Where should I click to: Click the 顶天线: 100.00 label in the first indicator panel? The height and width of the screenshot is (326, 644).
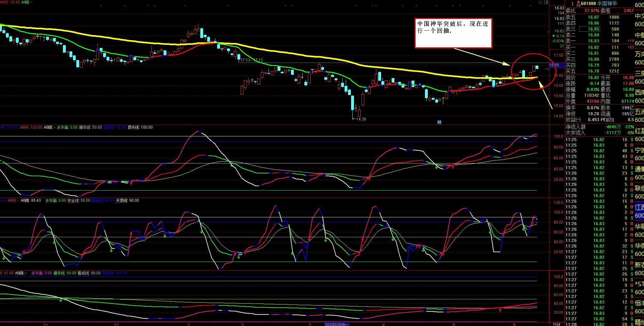140,127
